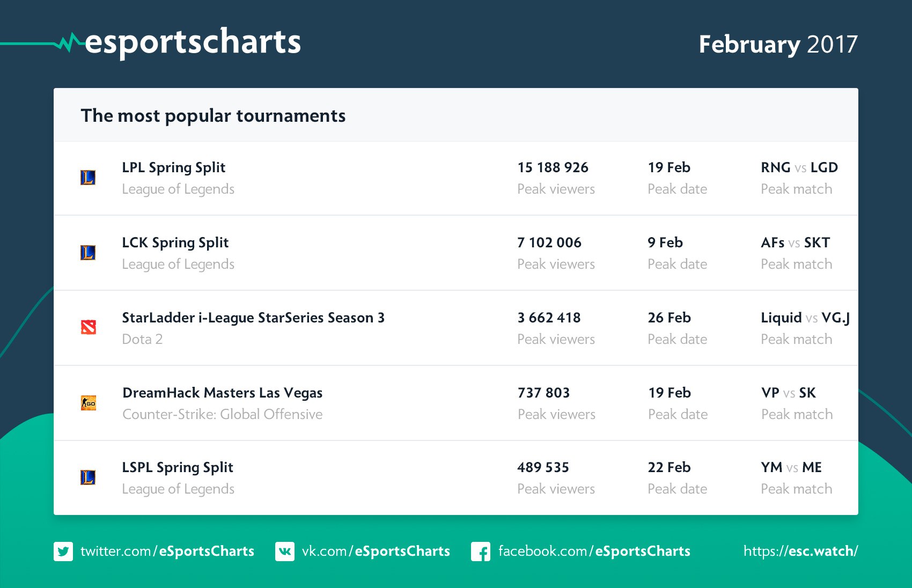Click the DreamHack Masters Las Vegas title
Viewport: 912px width, 588px height.
click(222, 393)
